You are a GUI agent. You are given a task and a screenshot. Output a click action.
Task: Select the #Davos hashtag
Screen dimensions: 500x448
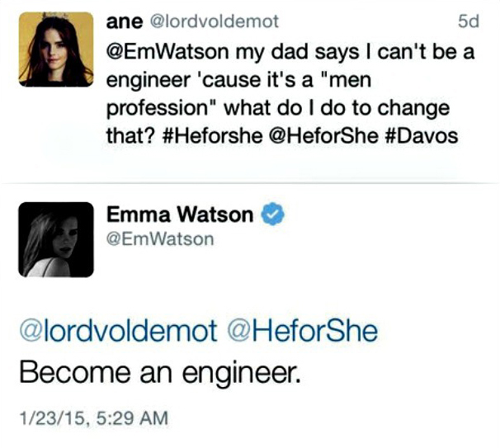tap(422, 135)
